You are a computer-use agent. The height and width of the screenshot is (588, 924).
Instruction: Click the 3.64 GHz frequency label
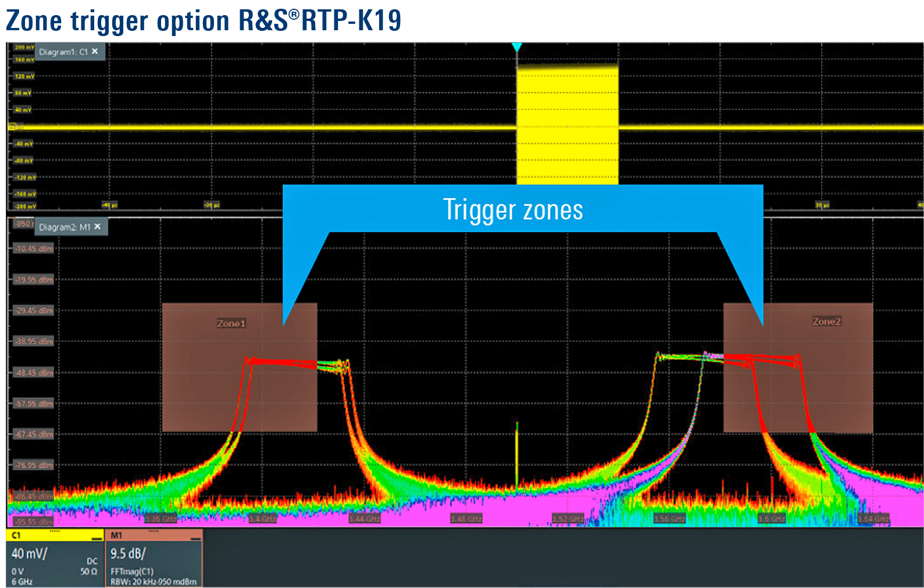(873, 519)
